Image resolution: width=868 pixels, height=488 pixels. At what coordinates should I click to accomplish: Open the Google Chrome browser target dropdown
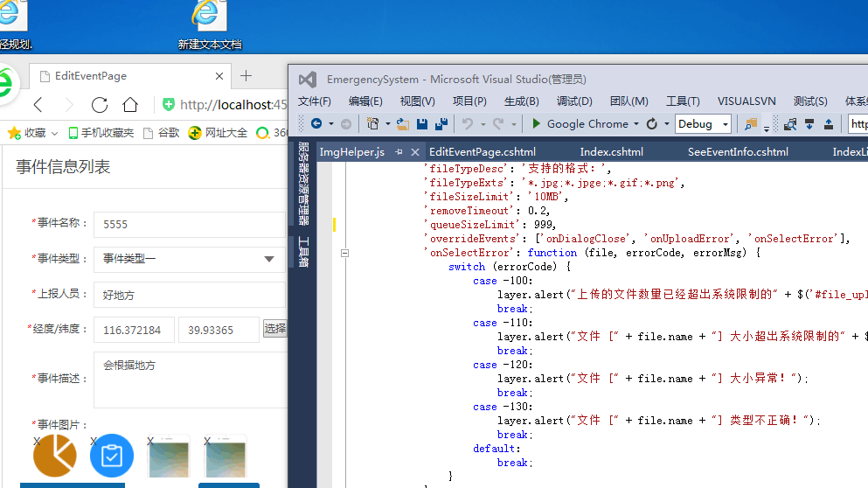point(636,124)
